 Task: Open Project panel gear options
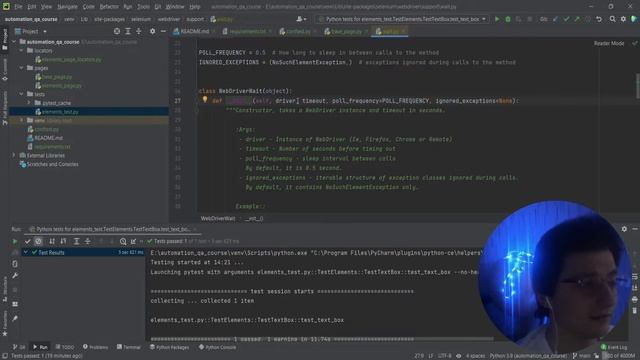pyautogui.click(x=152, y=31)
